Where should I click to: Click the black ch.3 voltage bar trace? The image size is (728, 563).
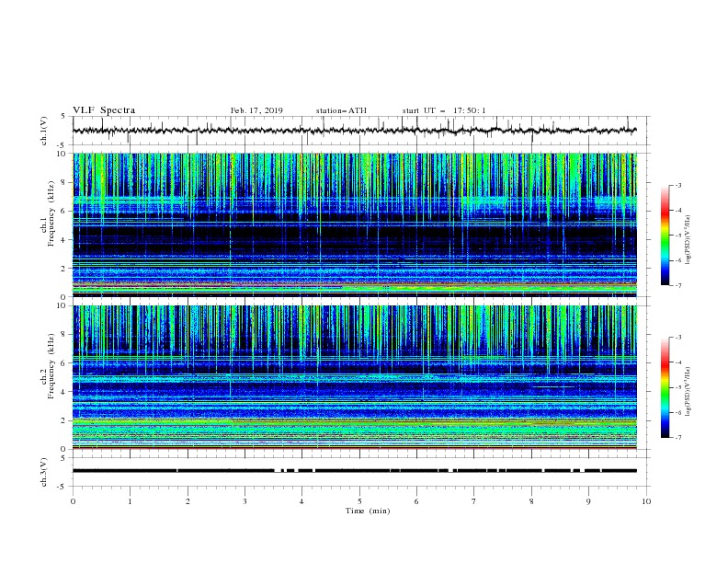click(x=354, y=471)
